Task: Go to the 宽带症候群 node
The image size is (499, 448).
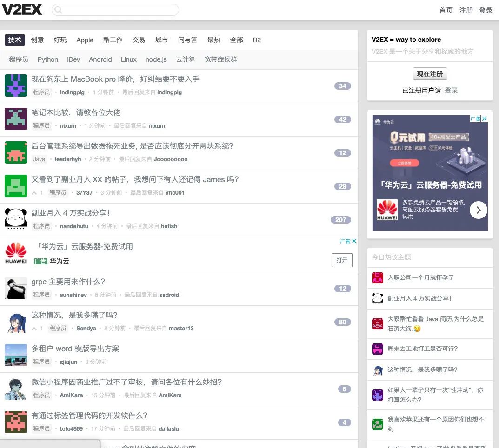Action: point(220,59)
